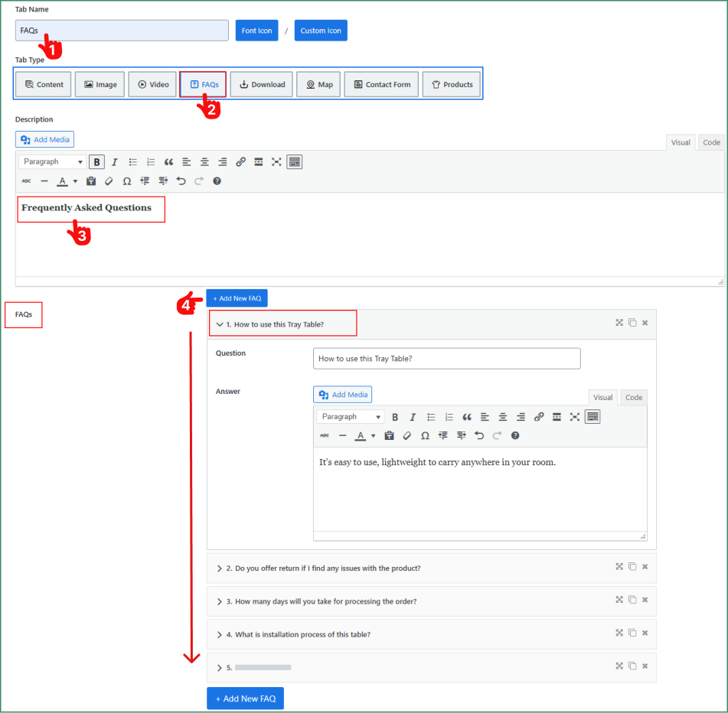
Task: Apply strikethrough in Description editor
Action: pos(27,181)
